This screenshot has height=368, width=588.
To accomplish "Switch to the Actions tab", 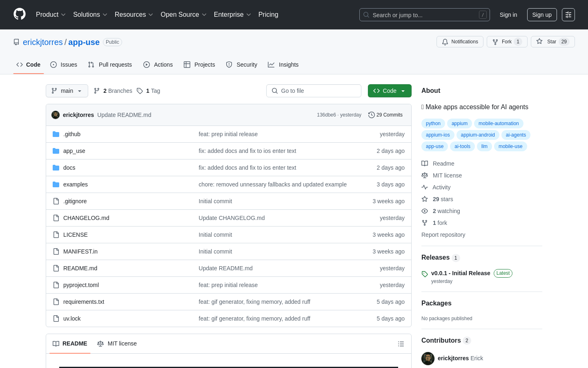I will point(158,65).
